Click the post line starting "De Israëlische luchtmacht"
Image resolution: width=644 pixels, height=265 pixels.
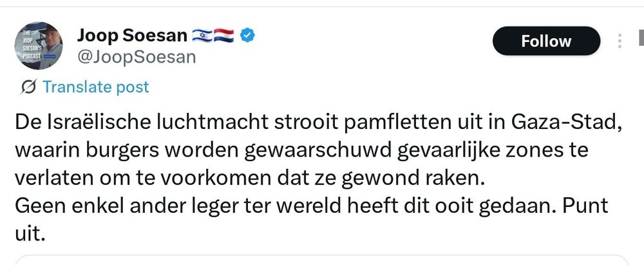coord(318,123)
